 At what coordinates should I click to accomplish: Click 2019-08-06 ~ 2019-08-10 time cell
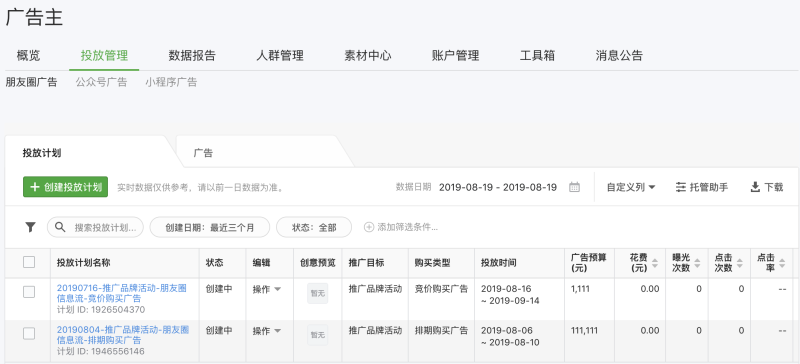point(510,336)
